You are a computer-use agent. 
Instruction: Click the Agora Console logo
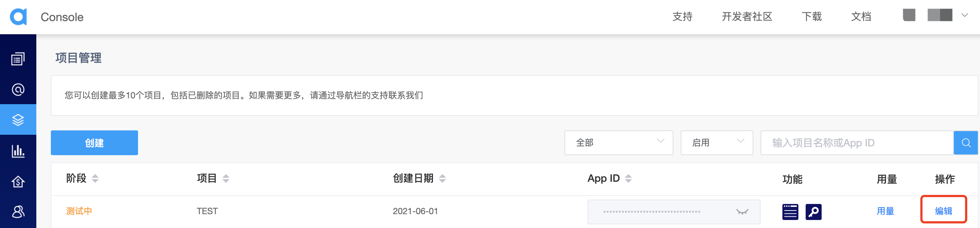point(18,17)
